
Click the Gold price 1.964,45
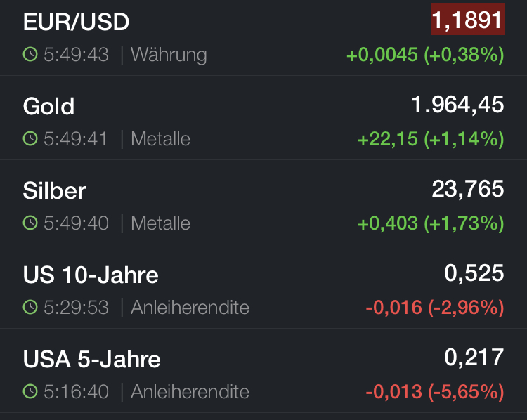pyautogui.click(x=457, y=105)
